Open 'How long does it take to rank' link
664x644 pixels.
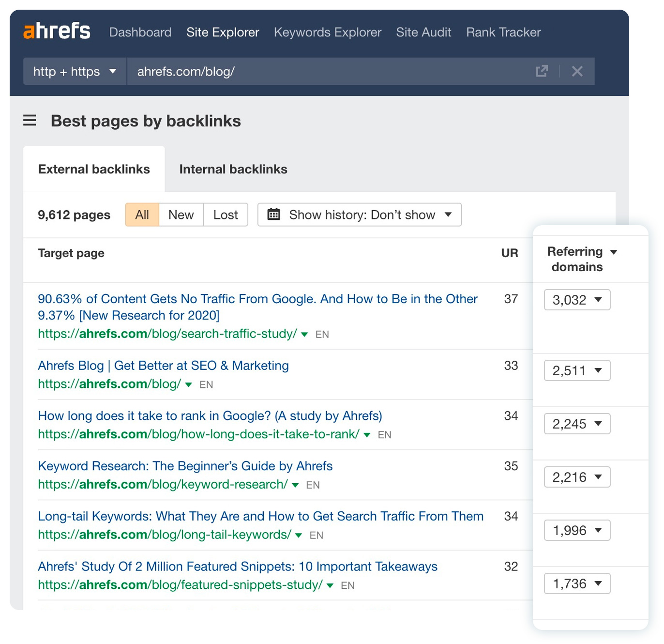(x=210, y=416)
